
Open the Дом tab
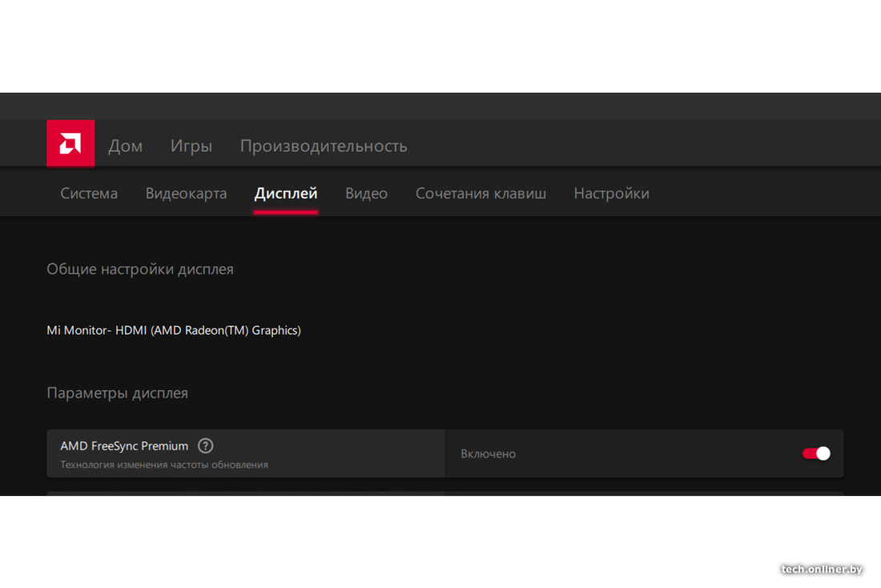(x=125, y=146)
